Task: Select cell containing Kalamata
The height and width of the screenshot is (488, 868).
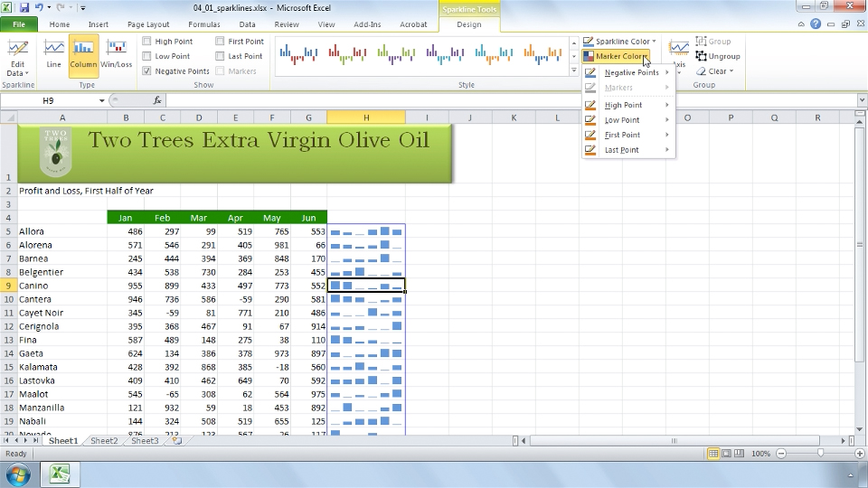Action: click(x=62, y=367)
